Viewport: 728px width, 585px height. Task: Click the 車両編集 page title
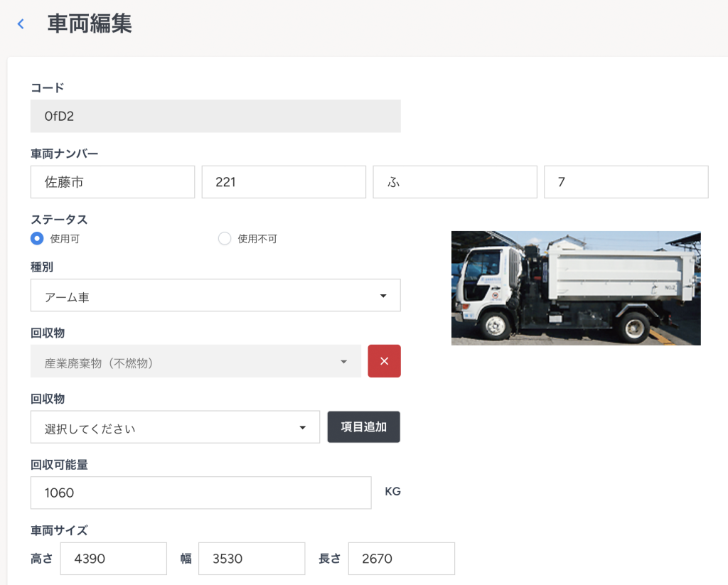click(90, 23)
